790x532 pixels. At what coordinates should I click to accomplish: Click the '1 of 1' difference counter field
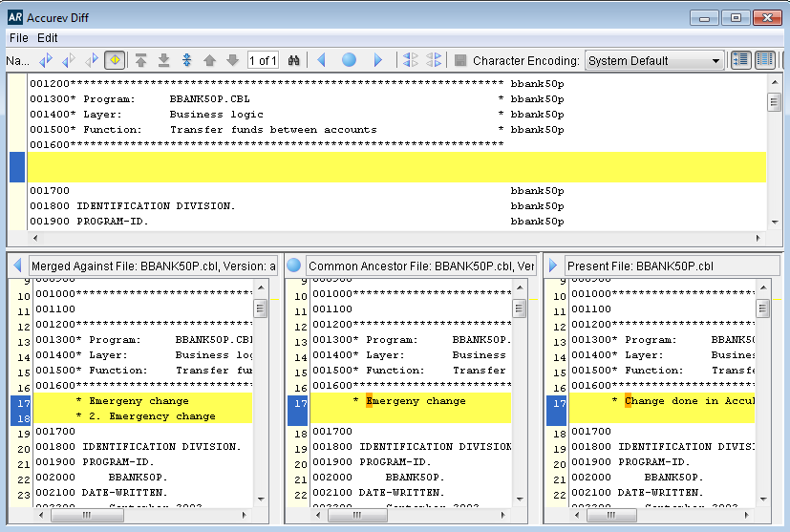pos(263,61)
